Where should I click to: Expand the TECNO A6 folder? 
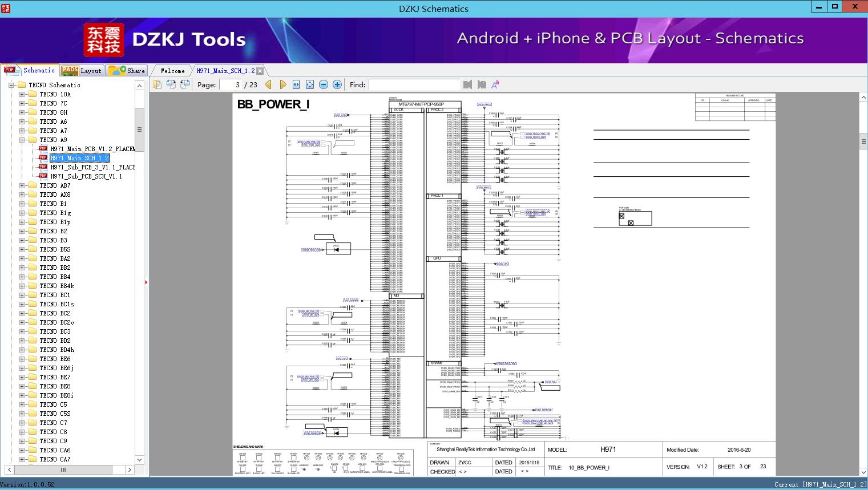(22, 122)
